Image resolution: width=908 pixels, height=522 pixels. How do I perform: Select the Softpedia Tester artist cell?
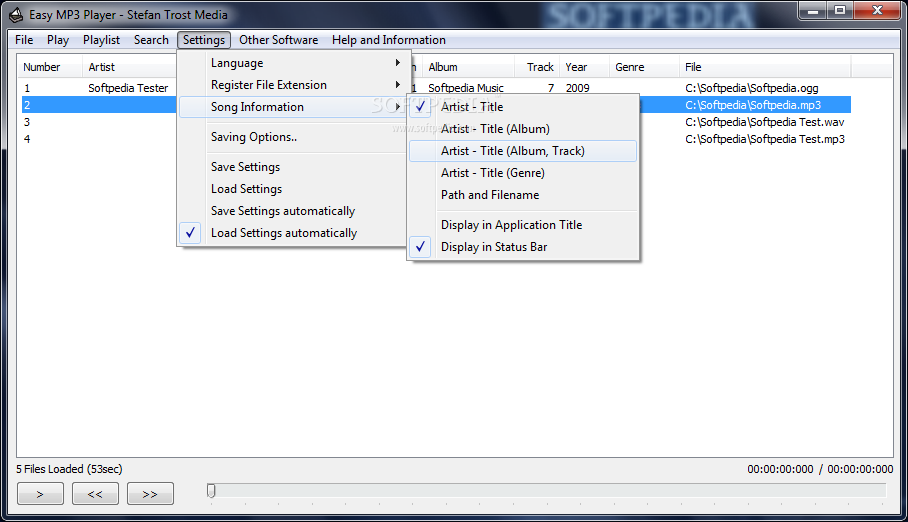click(128, 88)
